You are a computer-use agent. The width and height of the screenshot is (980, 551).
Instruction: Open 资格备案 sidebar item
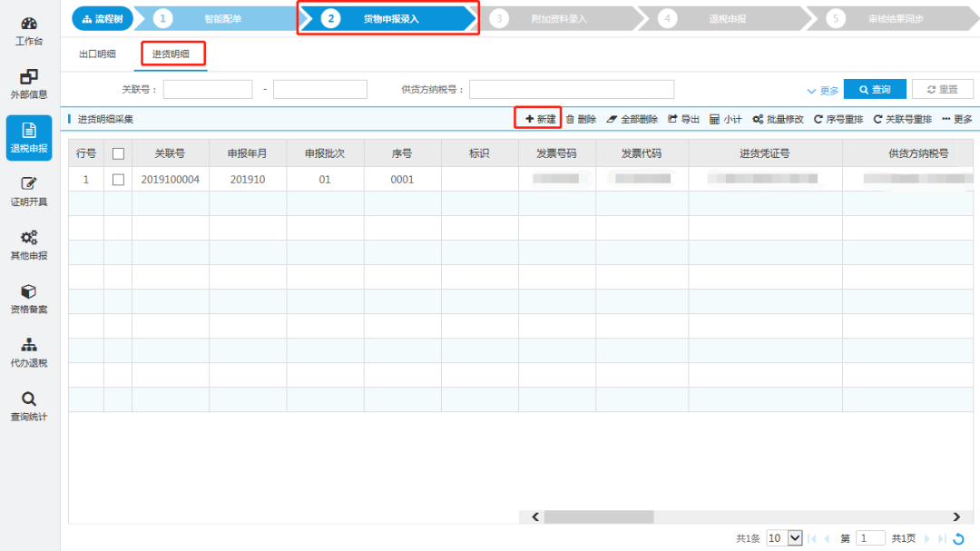[x=29, y=299]
